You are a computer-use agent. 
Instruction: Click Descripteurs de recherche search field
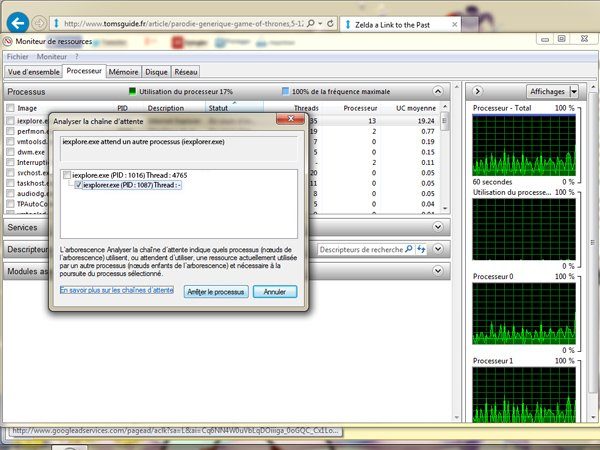pos(361,249)
